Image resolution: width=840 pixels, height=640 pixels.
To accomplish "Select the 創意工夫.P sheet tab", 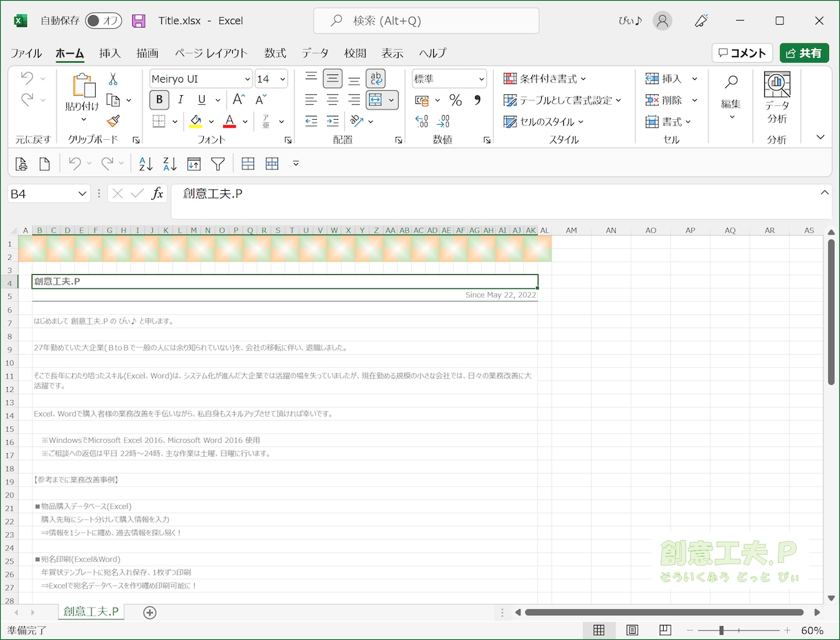I will (91, 612).
